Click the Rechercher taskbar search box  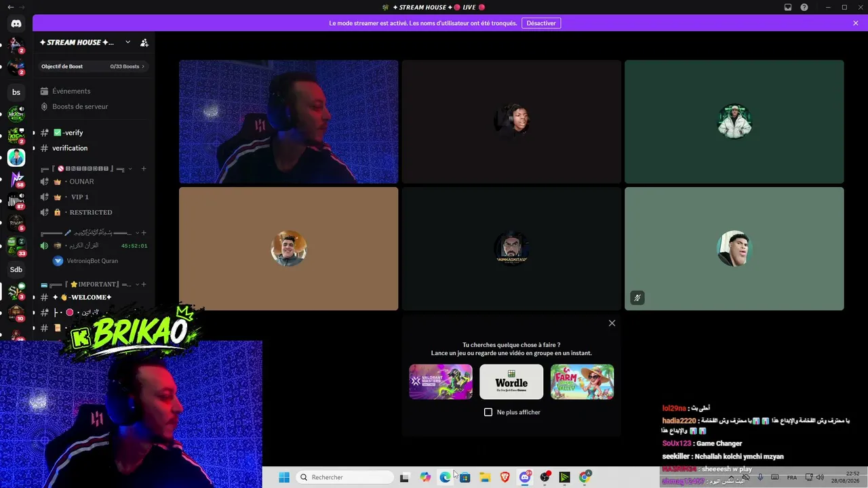tap(345, 477)
